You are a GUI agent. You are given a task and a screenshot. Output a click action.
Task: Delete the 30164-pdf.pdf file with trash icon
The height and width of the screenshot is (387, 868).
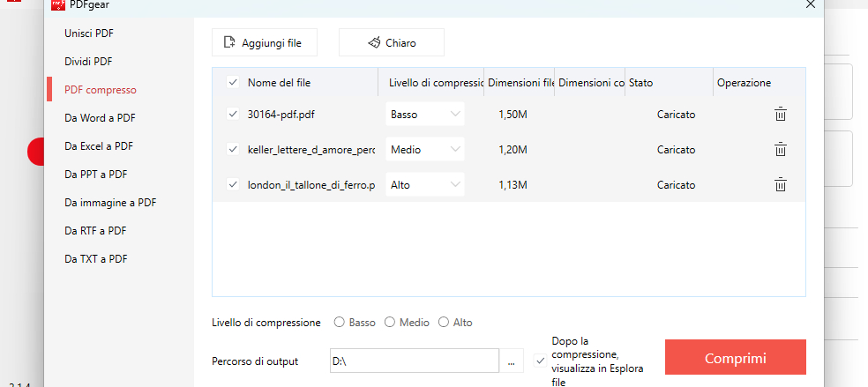[780, 115]
